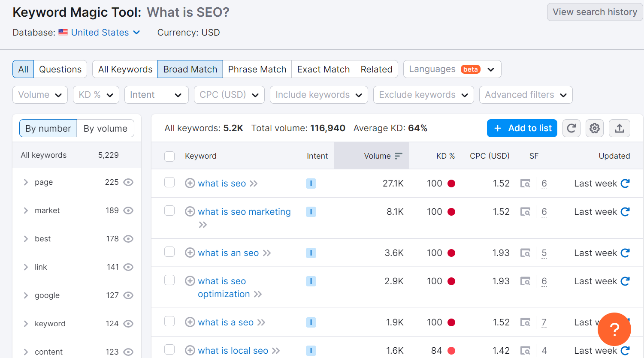Click plus icon for 'what is local seo'

click(190, 351)
